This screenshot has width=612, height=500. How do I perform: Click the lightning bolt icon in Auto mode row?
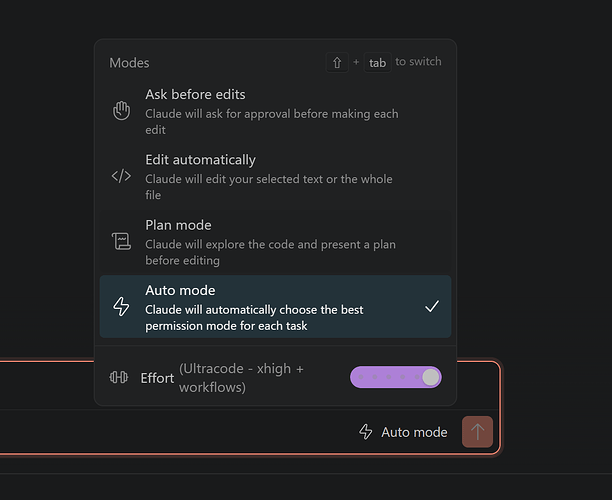pos(121,306)
